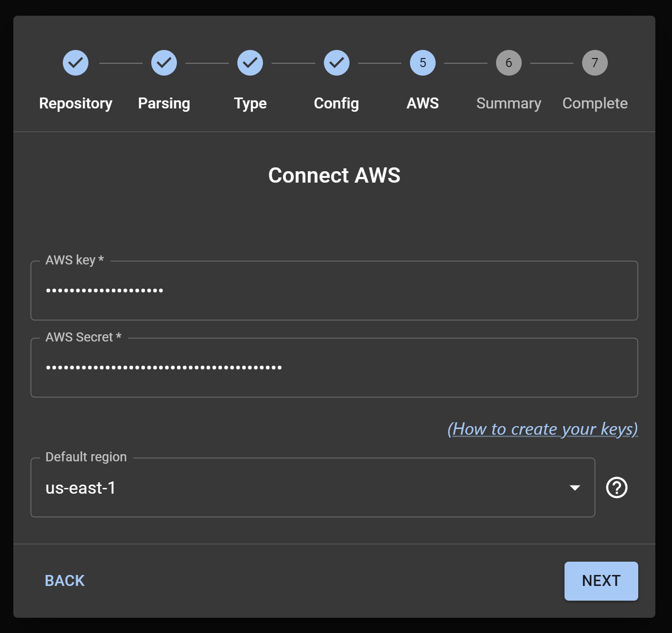Open the us-east-1 region selector
This screenshot has width=672, height=633.
click(313, 487)
